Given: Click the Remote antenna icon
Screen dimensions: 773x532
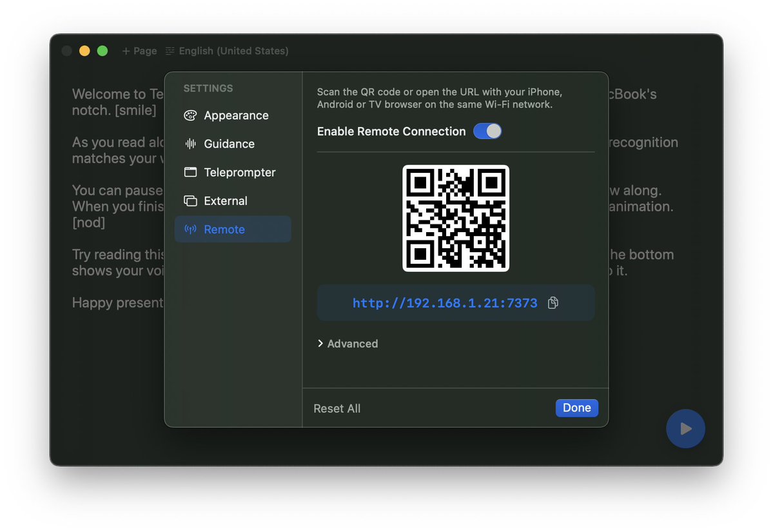Looking at the screenshot, I should click(x=190, y=230).
